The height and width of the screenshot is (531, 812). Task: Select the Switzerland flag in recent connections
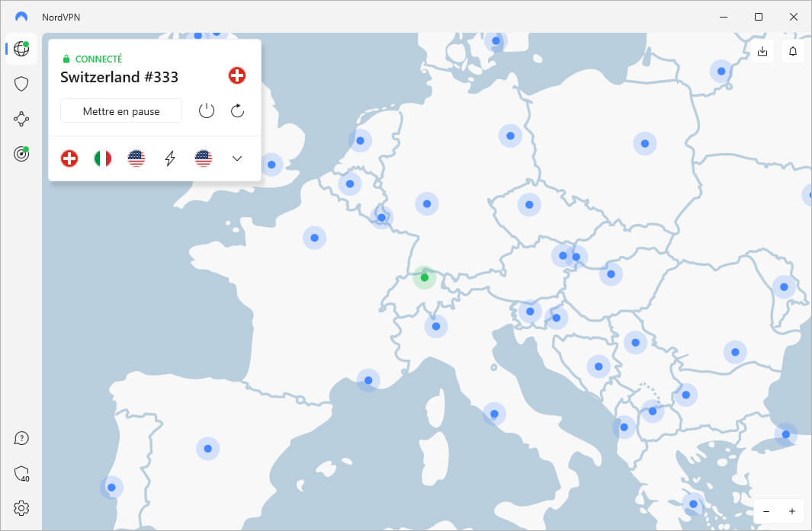pos(69,158)
